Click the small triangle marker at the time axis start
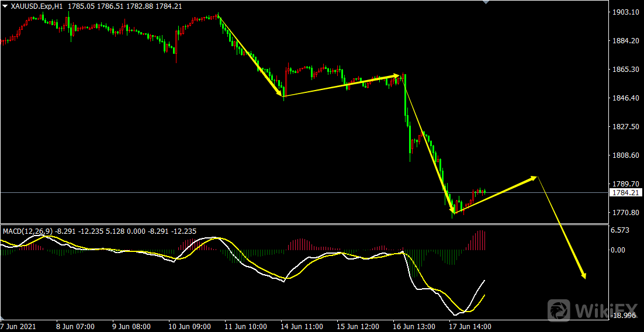The height and width of the screenshot is (332, 644). coord(2,319)
